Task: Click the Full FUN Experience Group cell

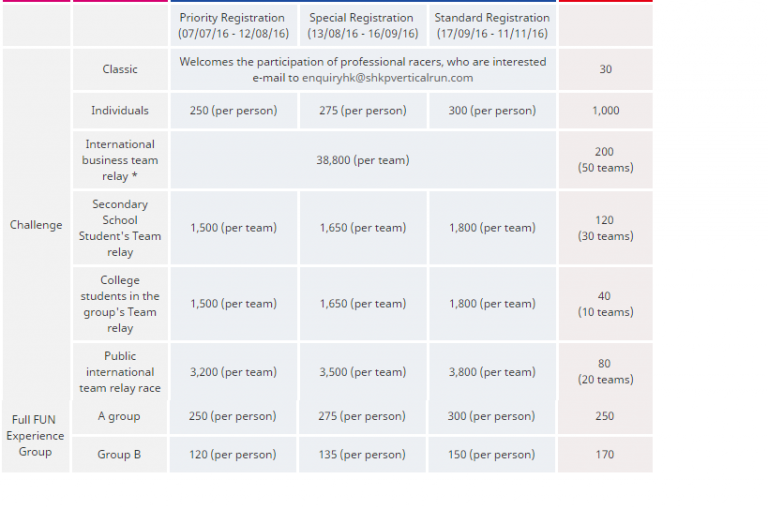Action: (35, 436)
